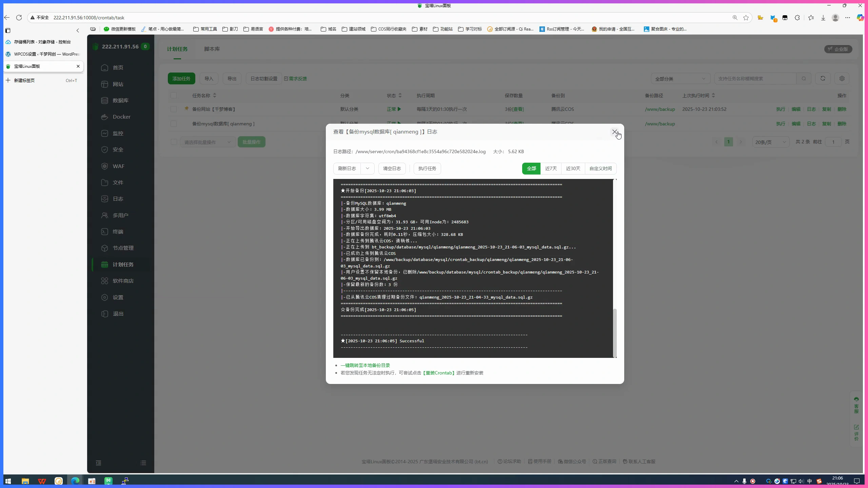The image size is (868, 488).
Task: Focus the task name search field
Action: pyautogui.click(x=755, y=79)
